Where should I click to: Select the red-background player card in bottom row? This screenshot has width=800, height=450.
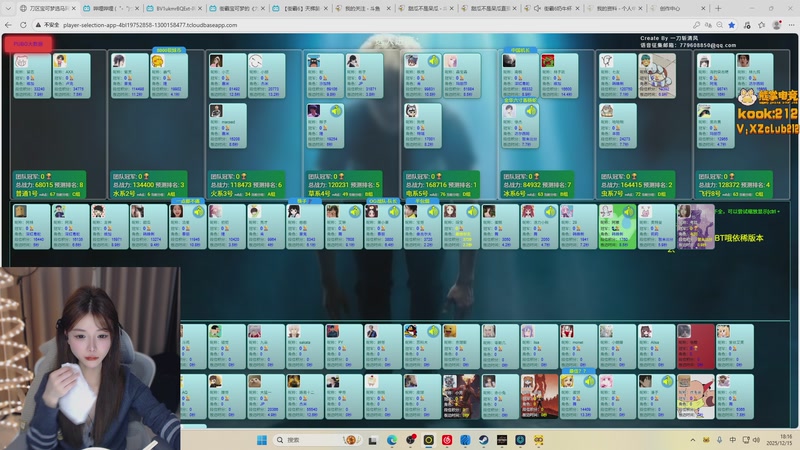pyautogui.click(x=695, y=346)
